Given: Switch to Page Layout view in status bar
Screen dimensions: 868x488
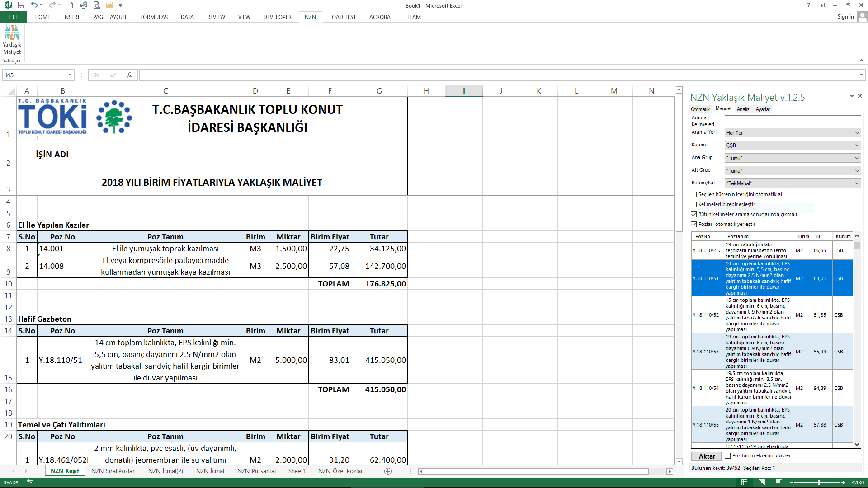Looking at the screenshot, I should coord(762,483).
